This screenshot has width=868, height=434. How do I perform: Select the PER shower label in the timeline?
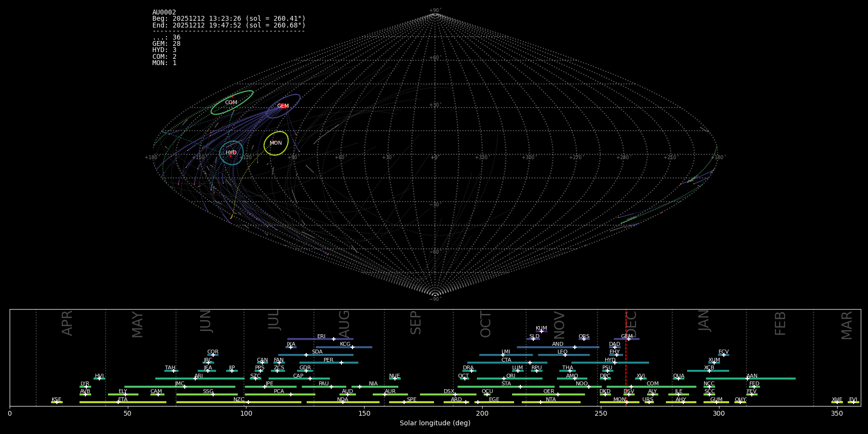(x=328, y=360)
